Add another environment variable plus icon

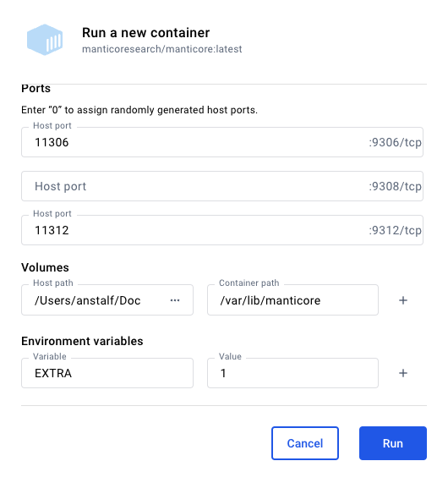tap(403, 373)
